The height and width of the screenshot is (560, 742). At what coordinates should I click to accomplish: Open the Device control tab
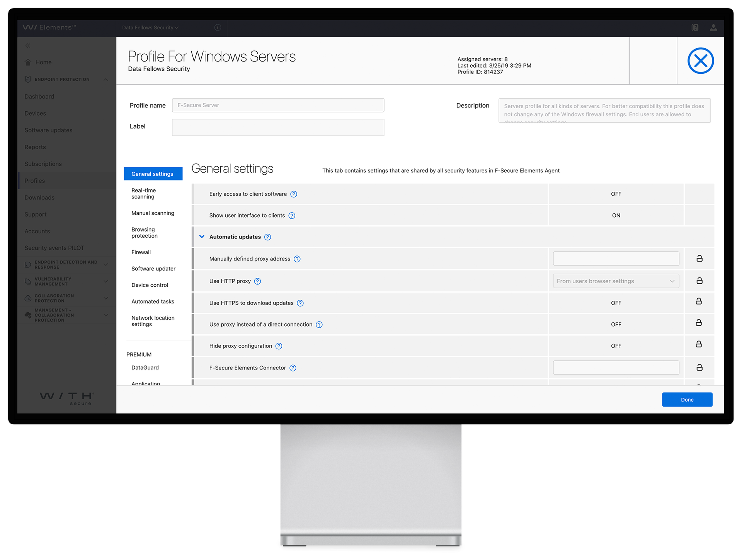tap(150, 285)
